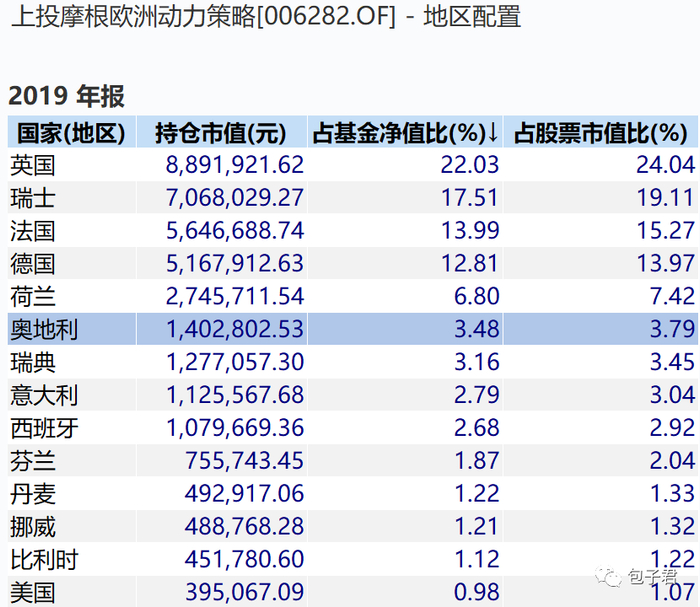Select the 德国 row label
The height and width of the screenshot is (607, 700).
(x=33, y=264)
